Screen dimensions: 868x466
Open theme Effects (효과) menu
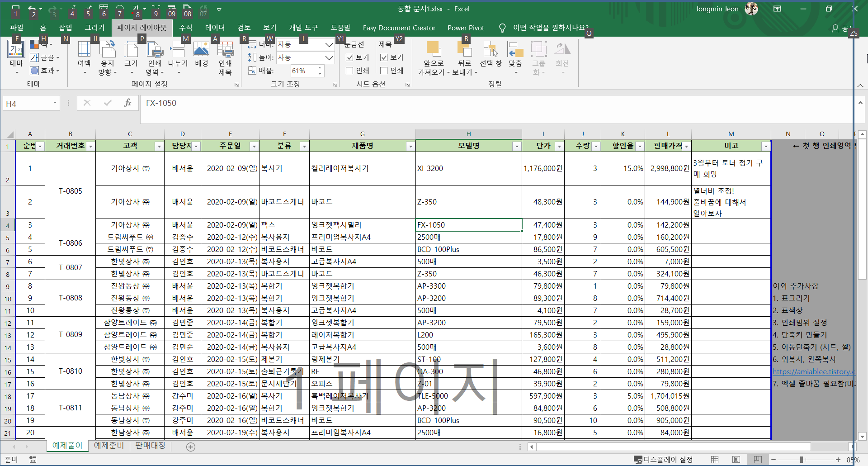click(45, 71)
